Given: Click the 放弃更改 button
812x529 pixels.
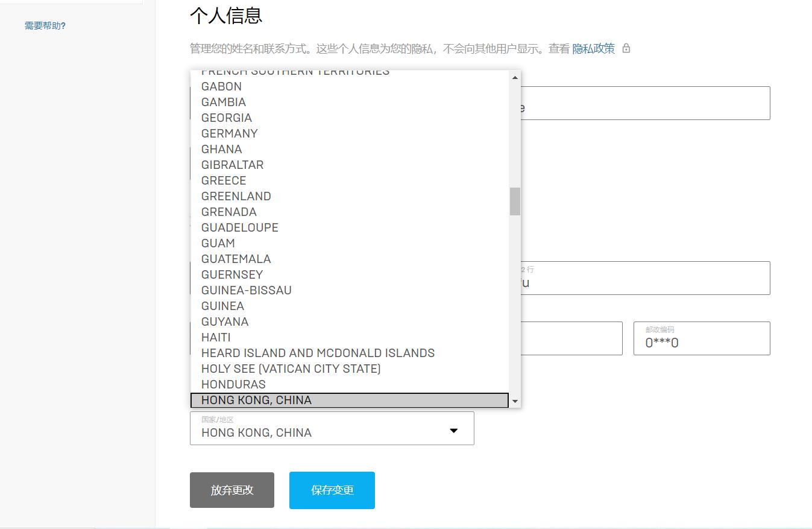Looking at the screenshot, I should point(231,490).
